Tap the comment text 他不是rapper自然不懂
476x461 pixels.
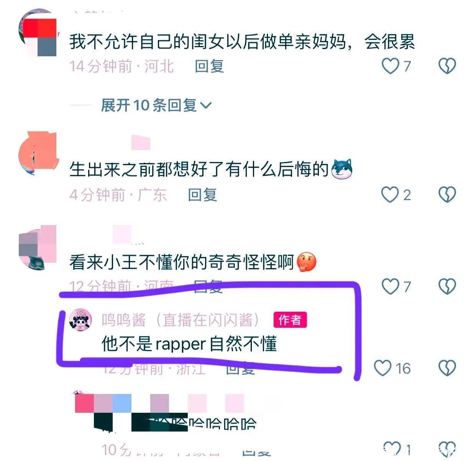click(x=189, y=344)
